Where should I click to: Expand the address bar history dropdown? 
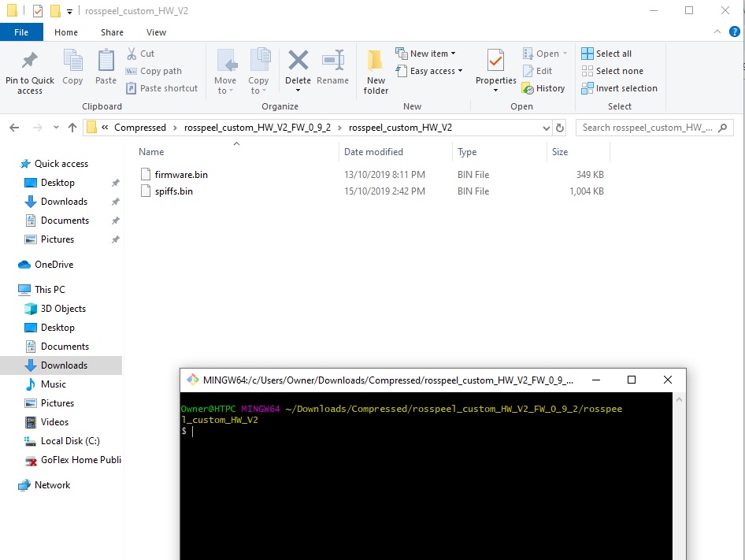[x=547, y=128]
